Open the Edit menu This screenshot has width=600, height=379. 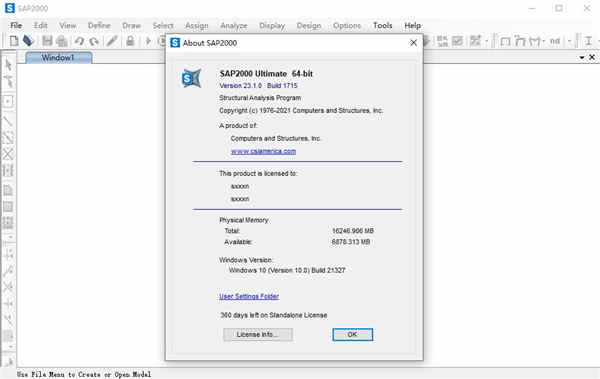tap(40, 25)
